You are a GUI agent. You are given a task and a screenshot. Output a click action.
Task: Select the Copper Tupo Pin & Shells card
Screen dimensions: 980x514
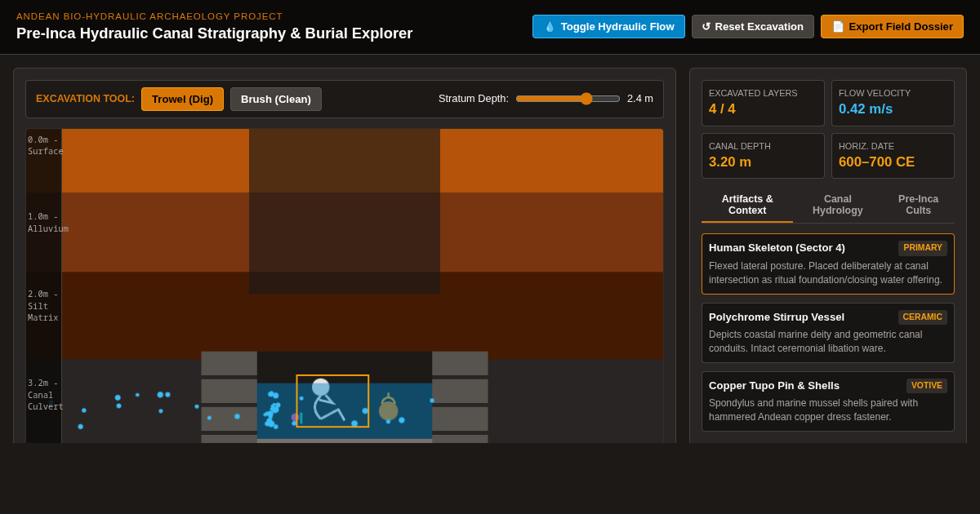click(828, 401)
